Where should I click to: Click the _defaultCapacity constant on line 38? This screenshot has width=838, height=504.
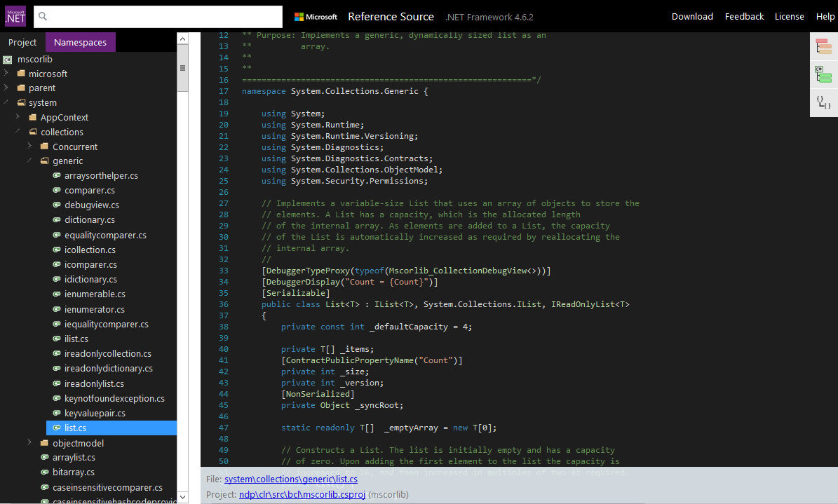[x=409, y=327]
